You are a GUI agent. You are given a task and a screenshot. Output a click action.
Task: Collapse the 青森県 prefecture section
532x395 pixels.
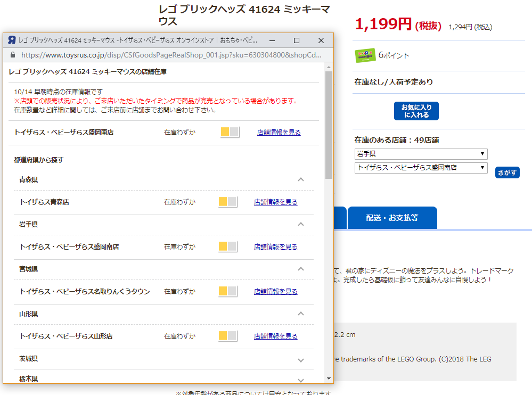click(x=301, y=180)
